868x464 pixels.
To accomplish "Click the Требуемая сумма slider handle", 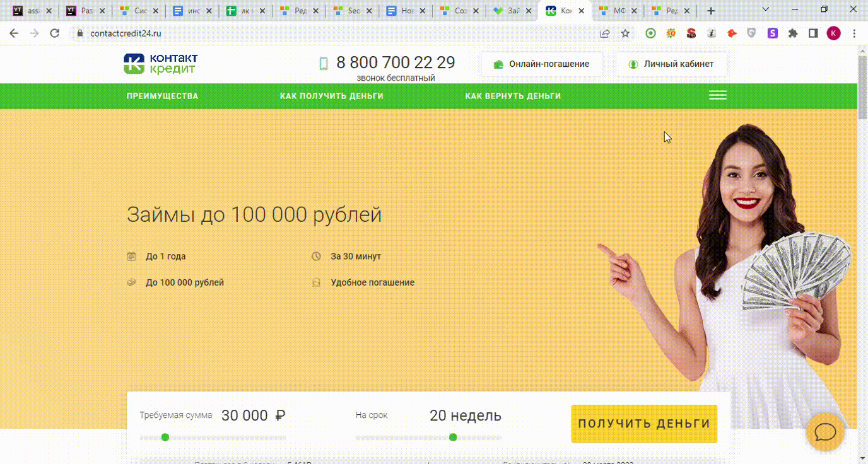I will click(x=165, y=437).
